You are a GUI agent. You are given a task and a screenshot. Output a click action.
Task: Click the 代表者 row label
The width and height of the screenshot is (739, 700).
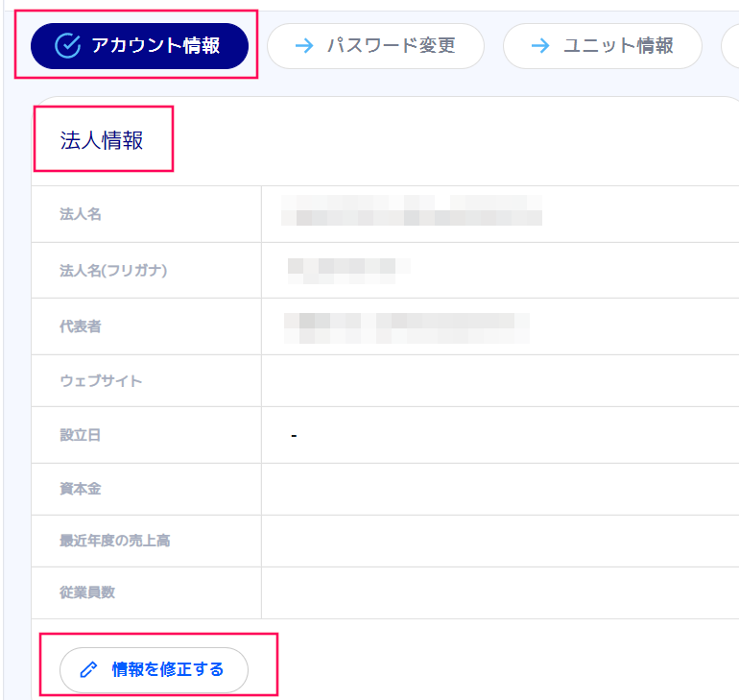(81, 326)
